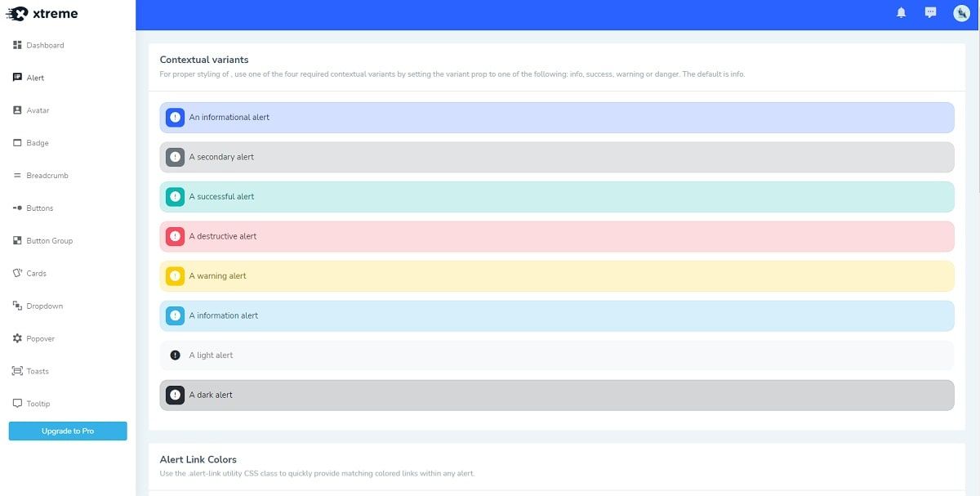This screenshot has width=980, height=496.
Task: Select the Toasts sidebar icon
Action: point(18,371)
